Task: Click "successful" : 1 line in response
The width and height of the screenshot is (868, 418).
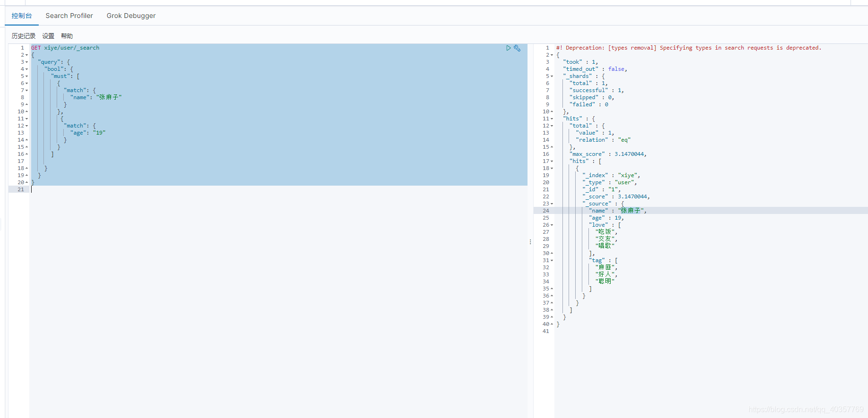Action: (596, 90)
